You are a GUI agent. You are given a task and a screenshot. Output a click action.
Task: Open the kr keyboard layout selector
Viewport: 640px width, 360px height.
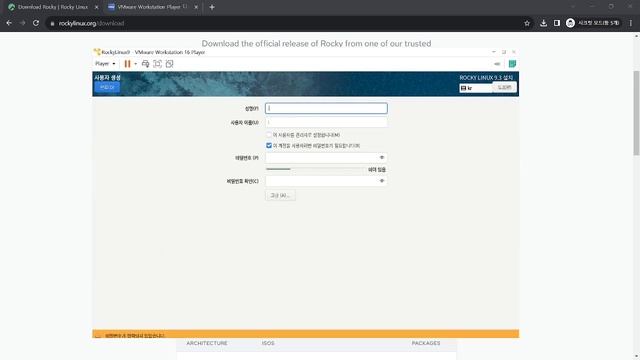point(476,88)
